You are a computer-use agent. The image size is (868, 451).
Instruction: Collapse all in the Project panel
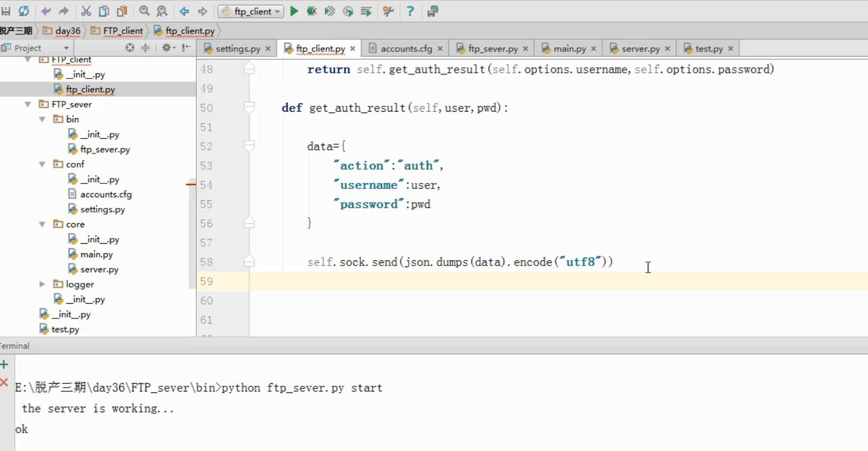pyautogui.click(x=146, y=47)
